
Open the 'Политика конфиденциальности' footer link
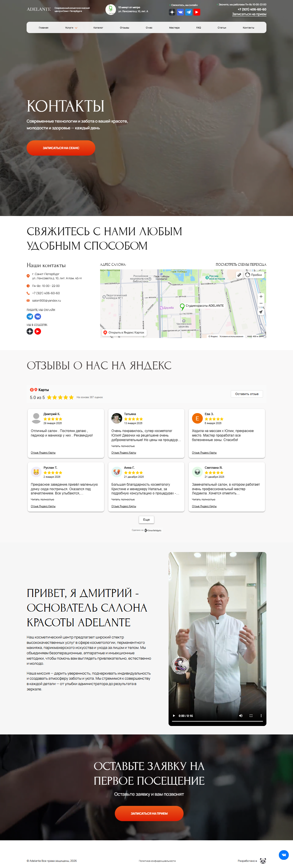[157, 861]
